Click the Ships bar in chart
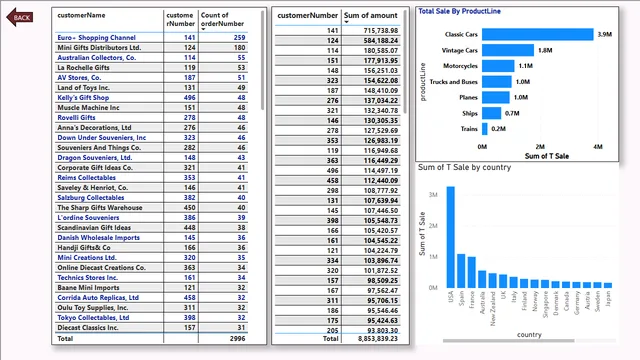 [x=491, y=113]
